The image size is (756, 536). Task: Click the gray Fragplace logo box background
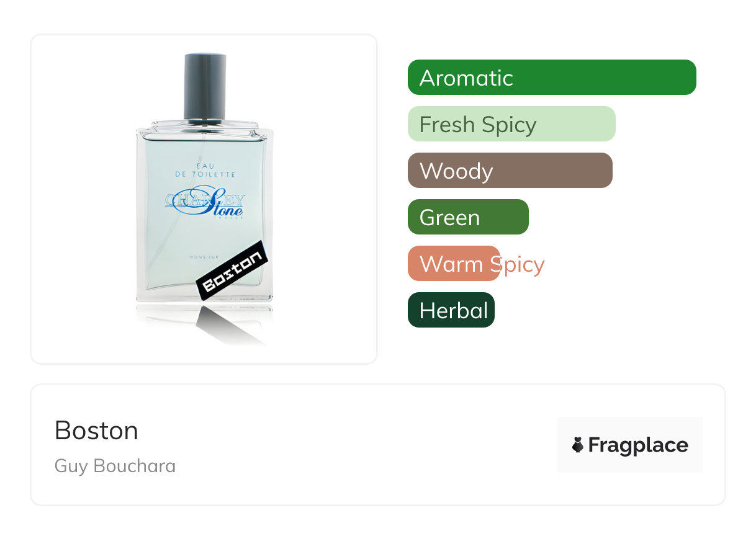630,445
